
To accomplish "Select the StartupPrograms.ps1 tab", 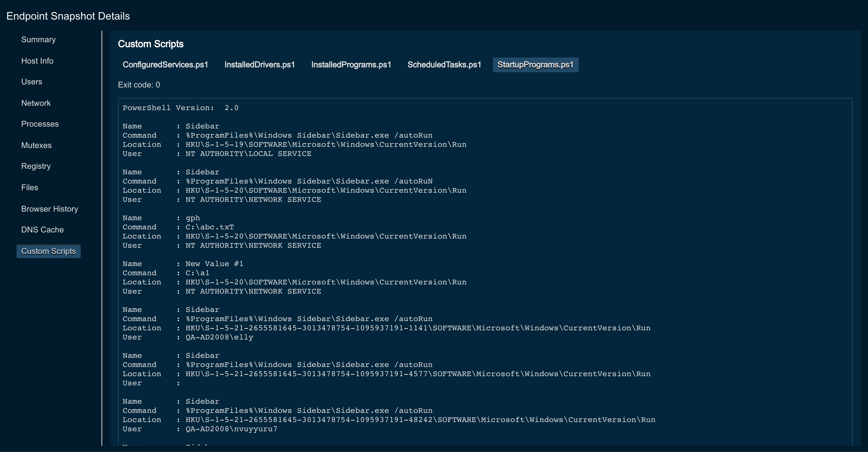I will click(535, 65).
